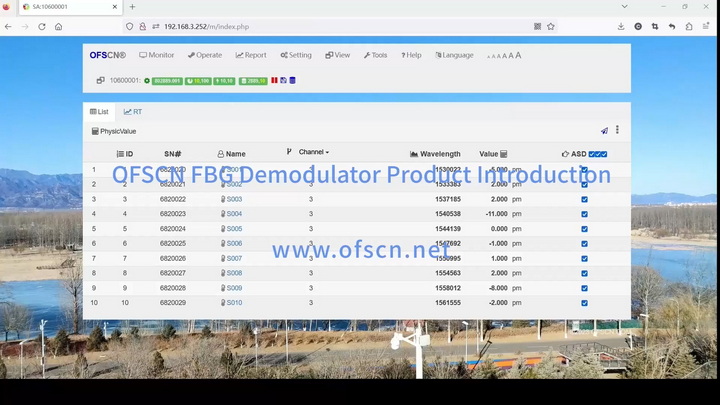Select the List tab
This screenshot has height=405, width=720.
coord(99,112)
